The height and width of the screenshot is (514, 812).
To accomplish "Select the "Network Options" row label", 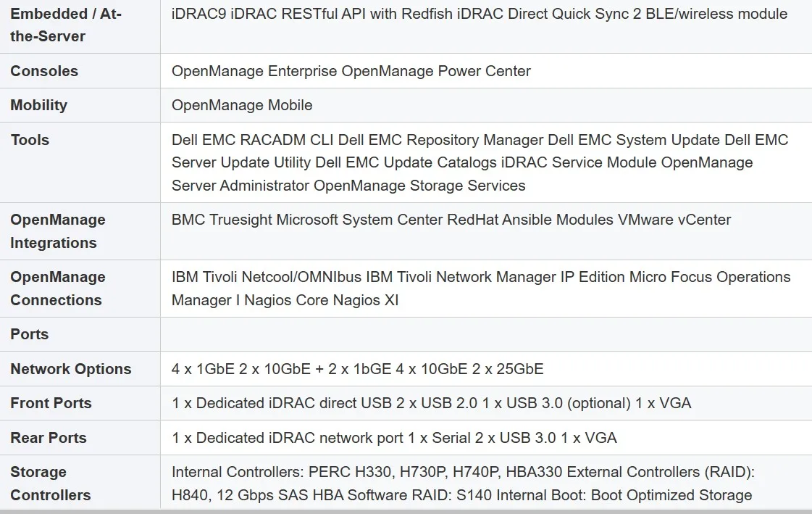I will (71, 369).
